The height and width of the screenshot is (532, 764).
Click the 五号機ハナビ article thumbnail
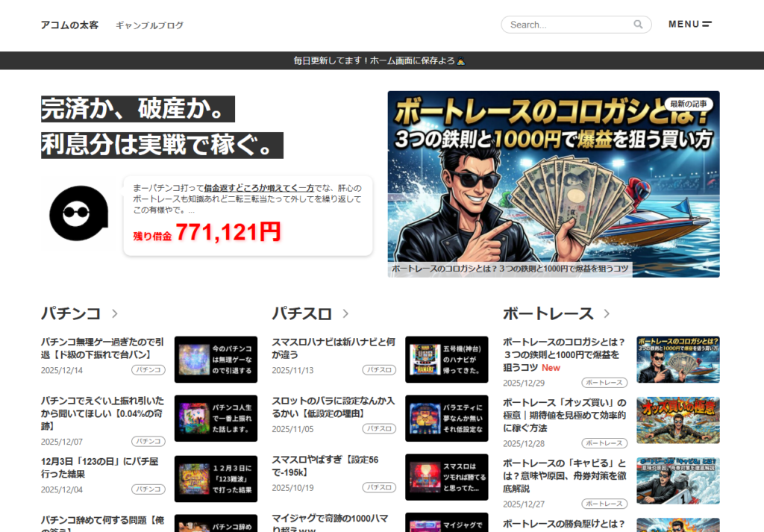(x=446, y=360)
